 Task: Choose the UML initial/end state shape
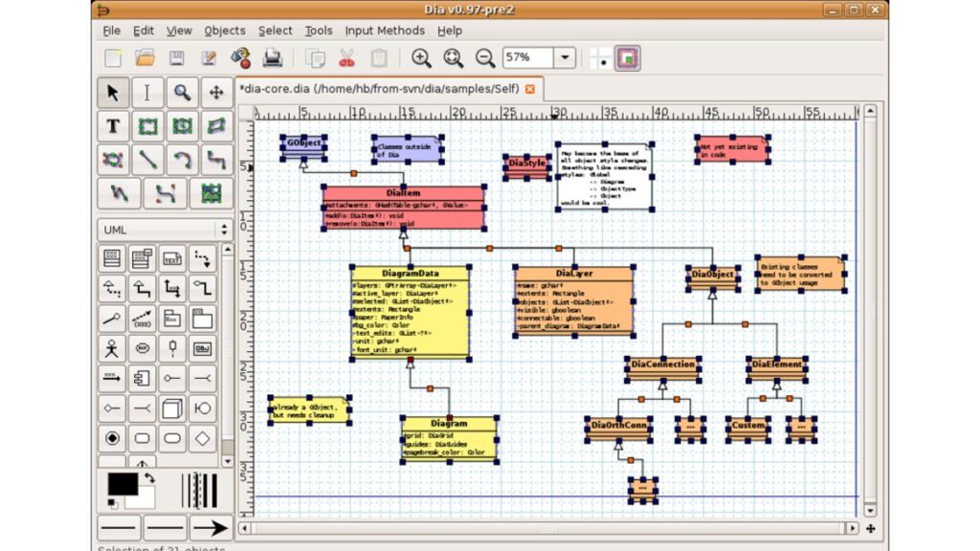(x=112, y=438)
